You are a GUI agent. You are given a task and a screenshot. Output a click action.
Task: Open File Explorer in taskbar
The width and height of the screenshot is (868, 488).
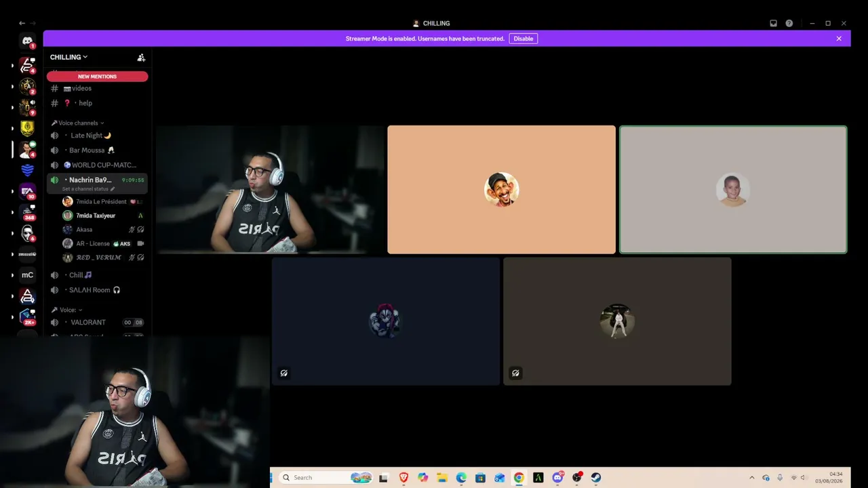coord(441,477)
